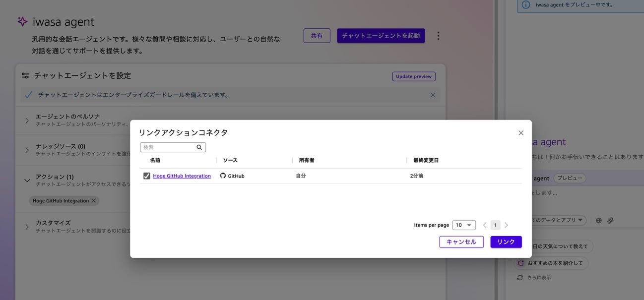Open the Items per page dropdown
The height and width of the screenshot is (300, 644).
pyautogui.click(x=463, y=225)
